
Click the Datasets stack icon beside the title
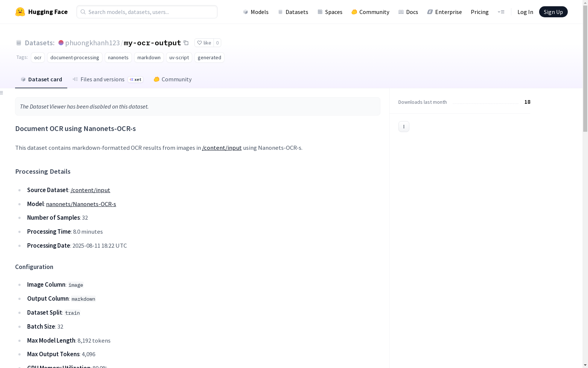click(x=19, y=43)
